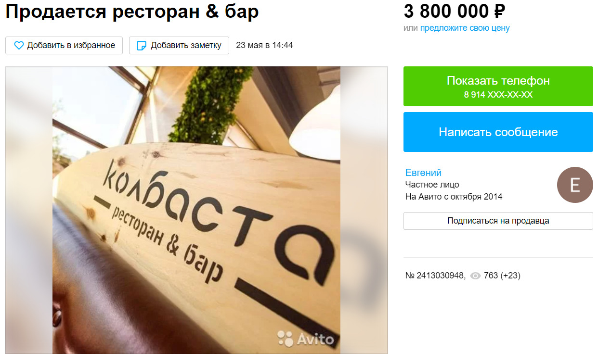Click the masked phone number 8 914 XXX-XX-XX
Viewport: 611px width, 364px height.
tap(498, 95)
